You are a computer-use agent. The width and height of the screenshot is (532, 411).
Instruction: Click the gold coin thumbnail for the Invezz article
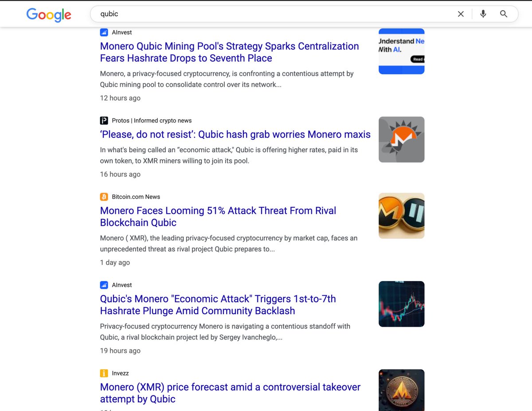pos(402,390)
